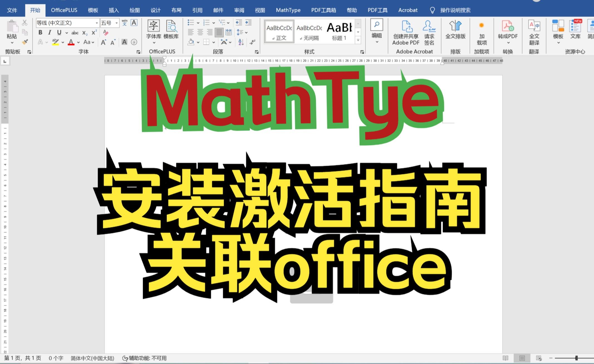This screenshot has width=594, height=364.
Task: Increase font size with the larger A
Action: pos(104,42)
